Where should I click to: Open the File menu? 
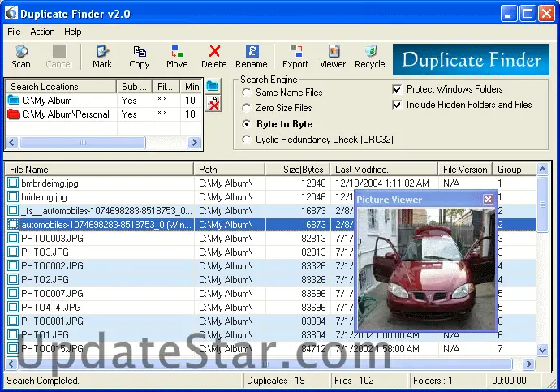[x=14, y=32]
